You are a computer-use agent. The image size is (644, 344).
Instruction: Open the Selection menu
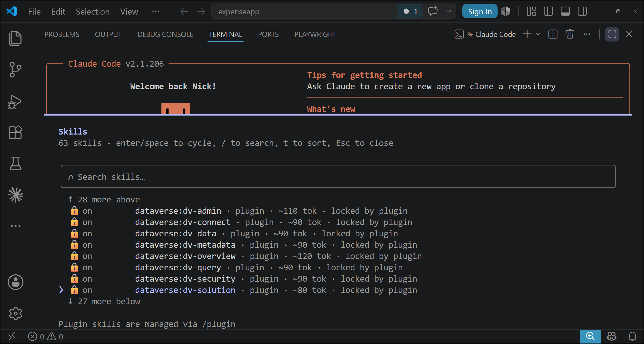93,12
